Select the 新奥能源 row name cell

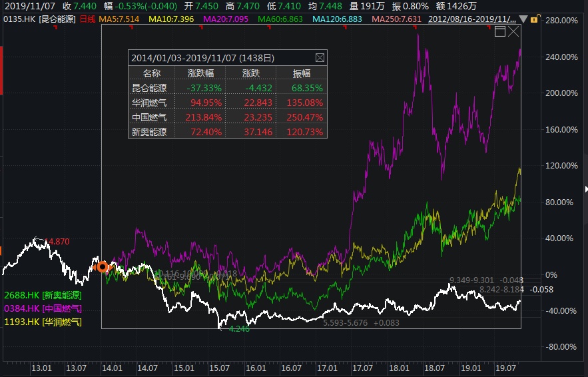(x=149, y=132)
